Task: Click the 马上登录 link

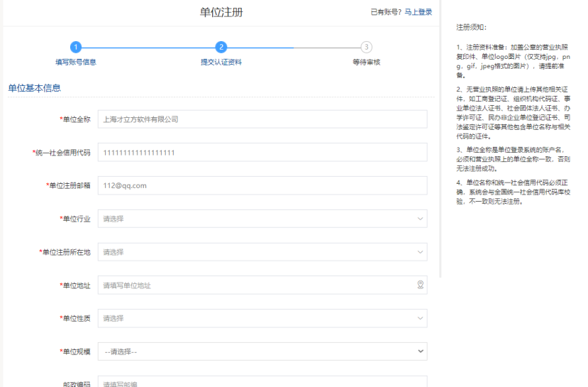Action: point(418,12)
